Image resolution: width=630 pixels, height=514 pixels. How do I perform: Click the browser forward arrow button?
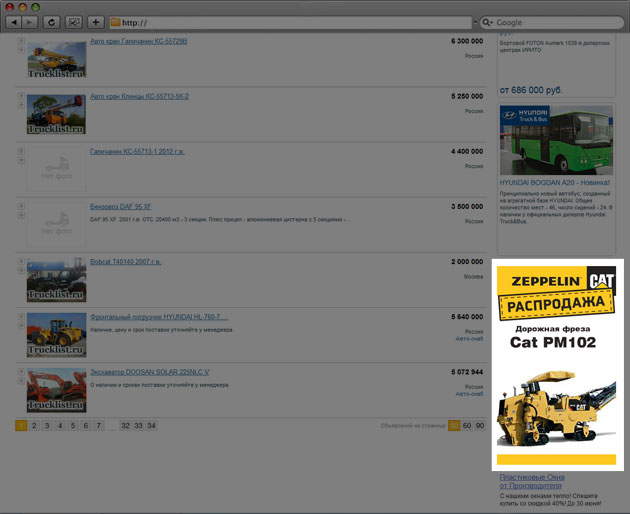(x=30, y=22)
